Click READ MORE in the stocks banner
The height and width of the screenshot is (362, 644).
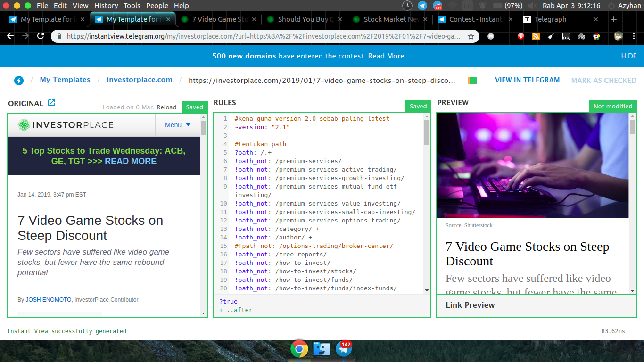pos(131,161)
